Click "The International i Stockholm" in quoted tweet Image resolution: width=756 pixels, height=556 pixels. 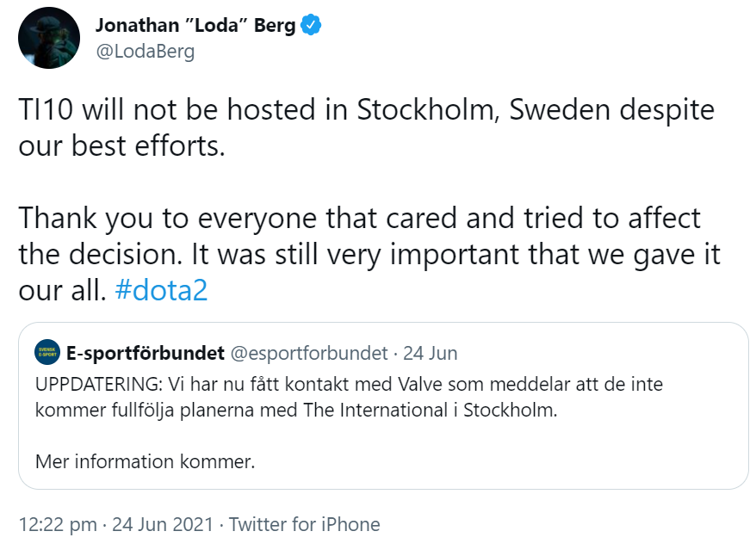430,410
